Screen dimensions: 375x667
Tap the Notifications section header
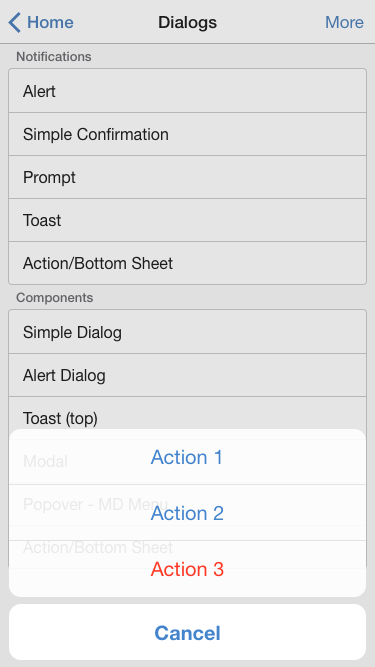pyautogui.click(x=54, y=57)
